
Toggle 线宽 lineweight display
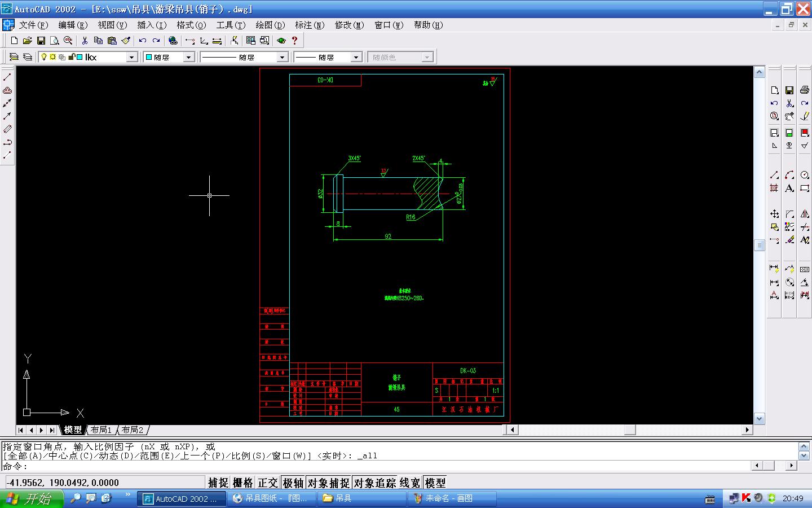[410, 483]
